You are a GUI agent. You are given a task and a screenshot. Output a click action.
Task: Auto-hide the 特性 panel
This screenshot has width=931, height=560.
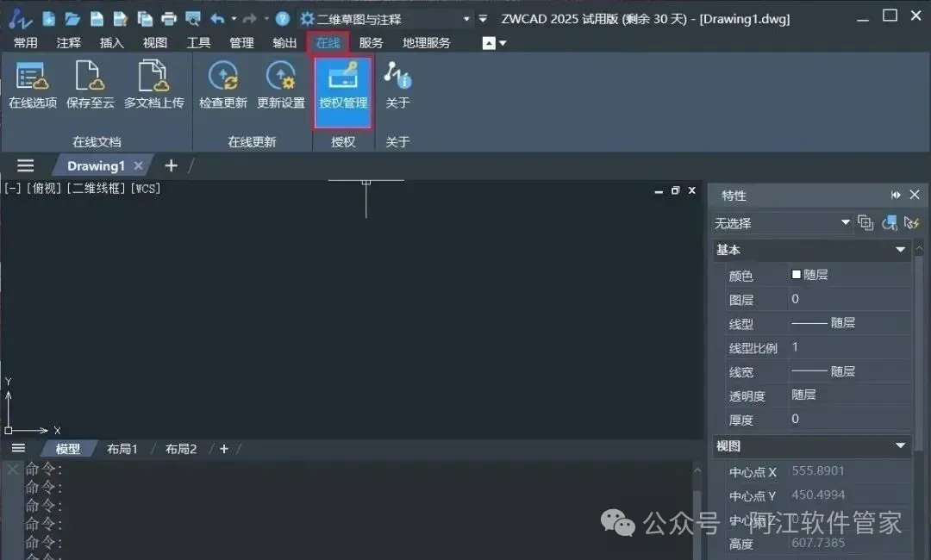pos(896,195)
